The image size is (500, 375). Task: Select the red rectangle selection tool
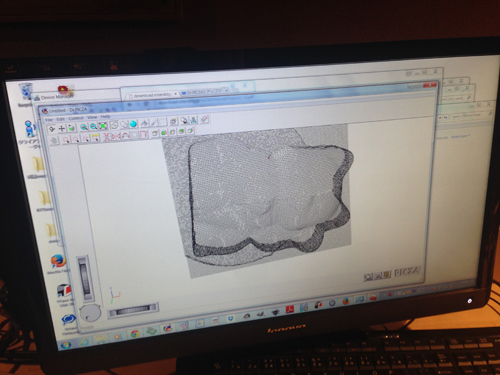(66, 139)
